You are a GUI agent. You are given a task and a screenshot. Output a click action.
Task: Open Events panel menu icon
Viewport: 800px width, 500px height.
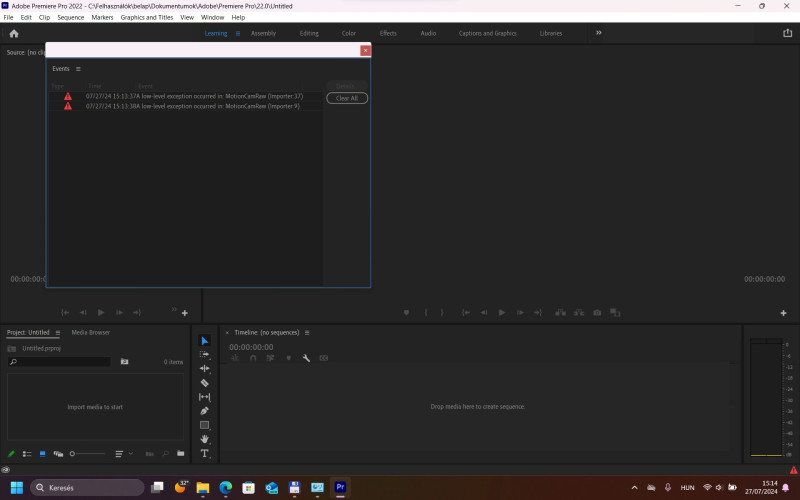pos(78,69)
